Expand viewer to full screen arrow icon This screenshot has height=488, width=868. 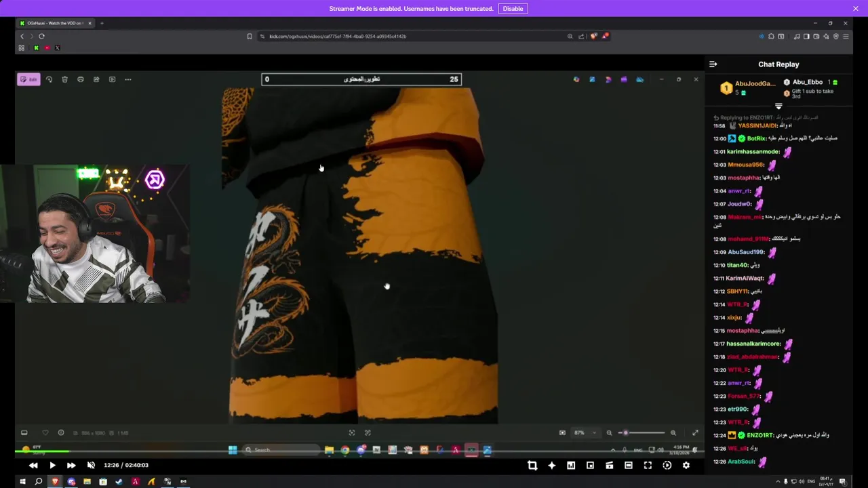[x=695, y=432]
